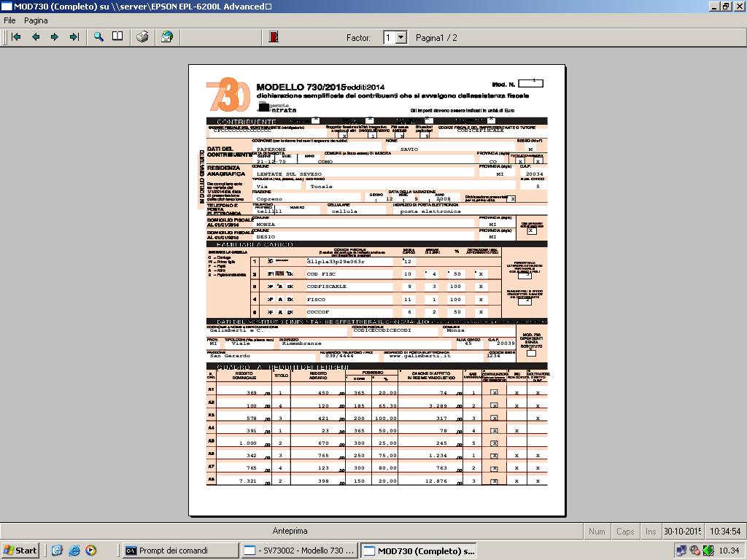Image resolution: width=747 pixels, height=560 pixels.
Task: Launch Show Desktop from the quick launch bar
Action: coord(57,551)
